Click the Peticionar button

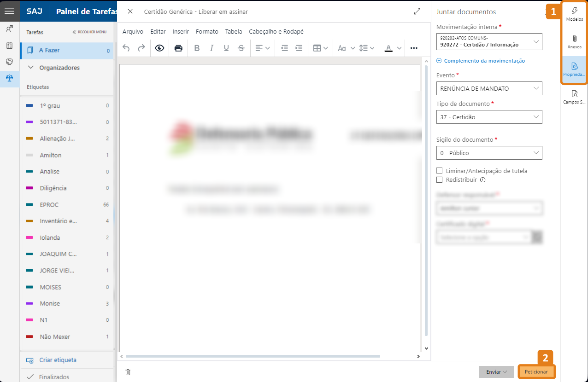(536, 372)
